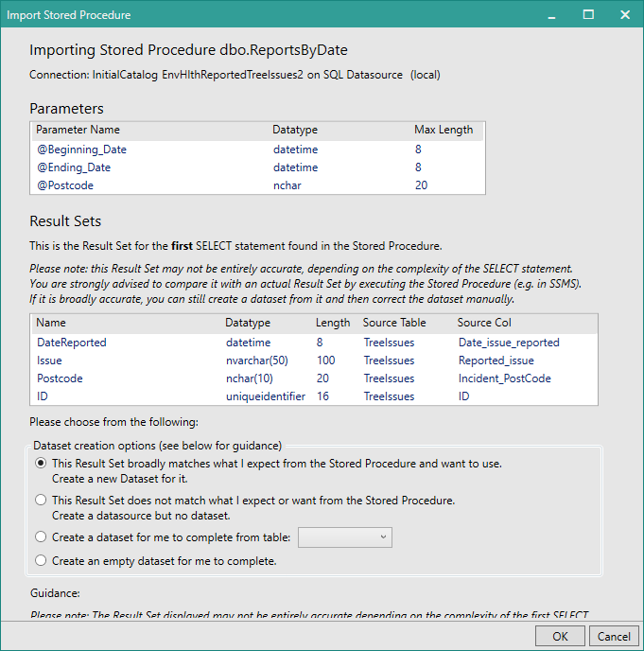Click the uniqueidentifier datatype cell
The image size is (644, 651).
(266, 396)
